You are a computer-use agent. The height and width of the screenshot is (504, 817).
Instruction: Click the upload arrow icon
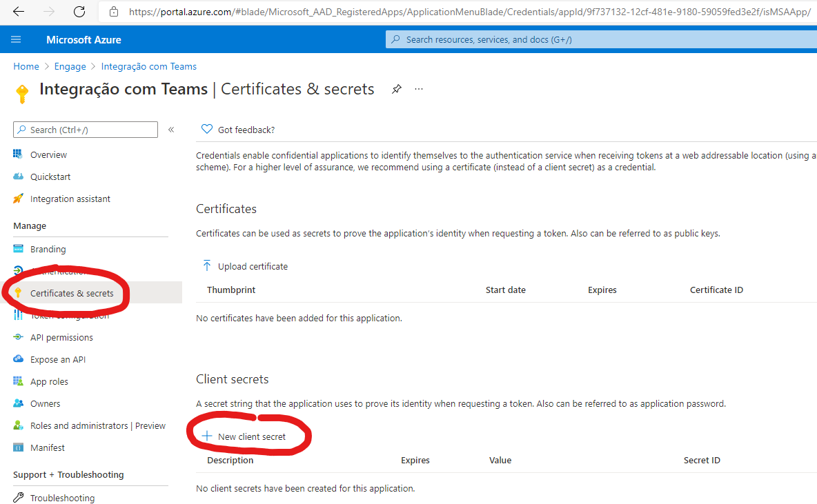(x=207, y=266)
